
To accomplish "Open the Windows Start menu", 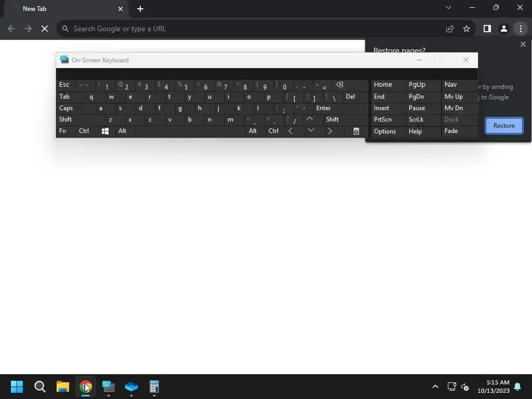I will (x=17, y=387).
